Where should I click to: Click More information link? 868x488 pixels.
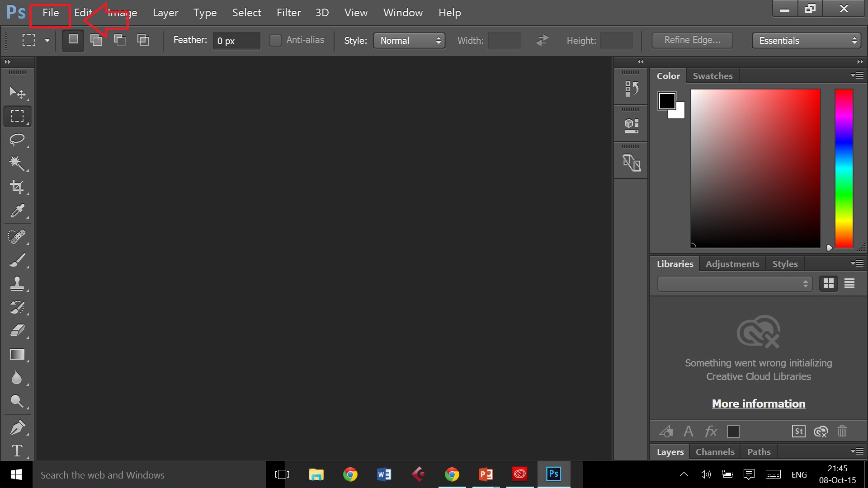click(x=758, y=404)
